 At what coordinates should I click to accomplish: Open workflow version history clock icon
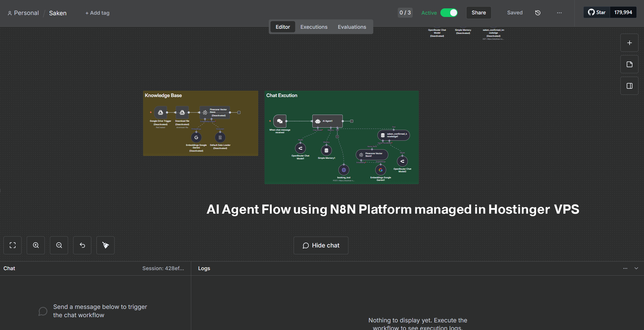click(x=538, y=13)
